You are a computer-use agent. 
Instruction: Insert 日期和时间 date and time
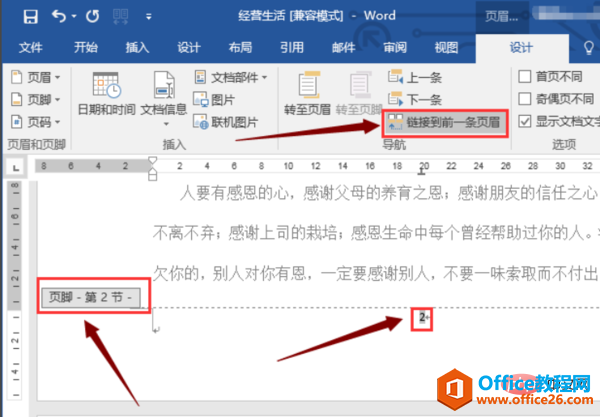[x=106, y=94]
